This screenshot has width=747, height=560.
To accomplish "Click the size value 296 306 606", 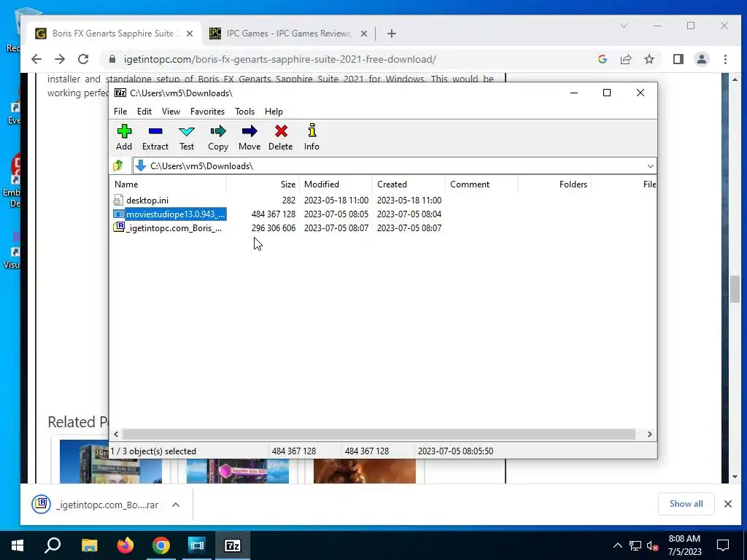I will [x=274, y=228].
